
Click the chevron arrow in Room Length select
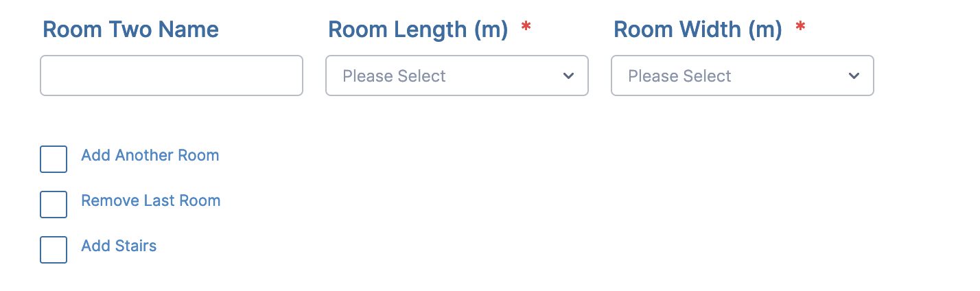568,75
